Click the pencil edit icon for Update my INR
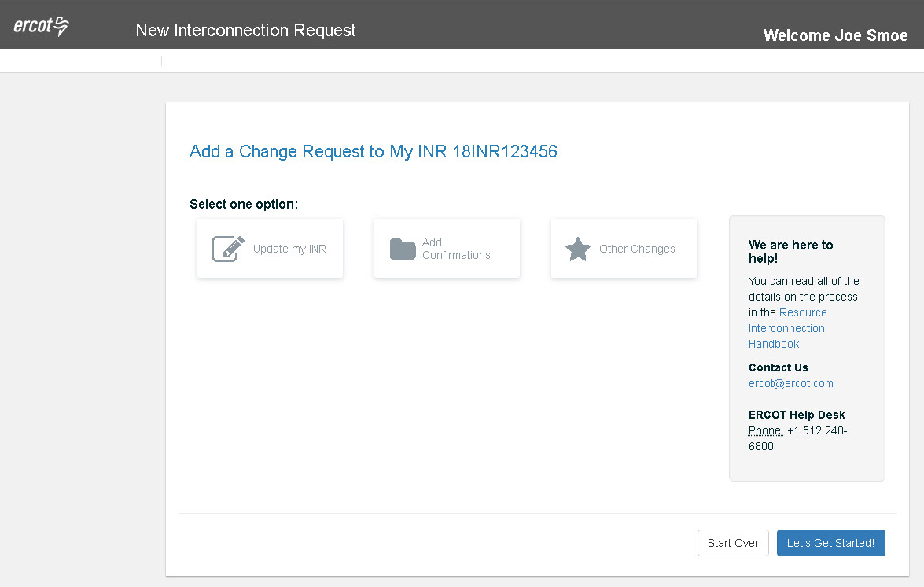 (x=228, y=249)
